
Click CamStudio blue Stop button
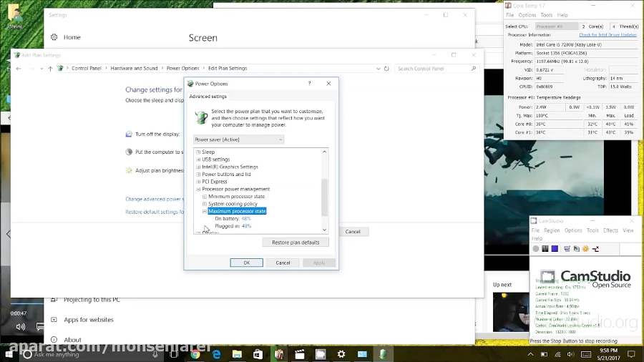[x=555, y=249]
